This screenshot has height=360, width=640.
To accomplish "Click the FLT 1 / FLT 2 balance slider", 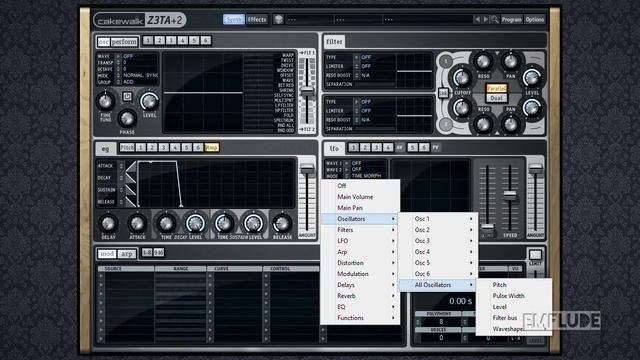I will coord(307,91).
